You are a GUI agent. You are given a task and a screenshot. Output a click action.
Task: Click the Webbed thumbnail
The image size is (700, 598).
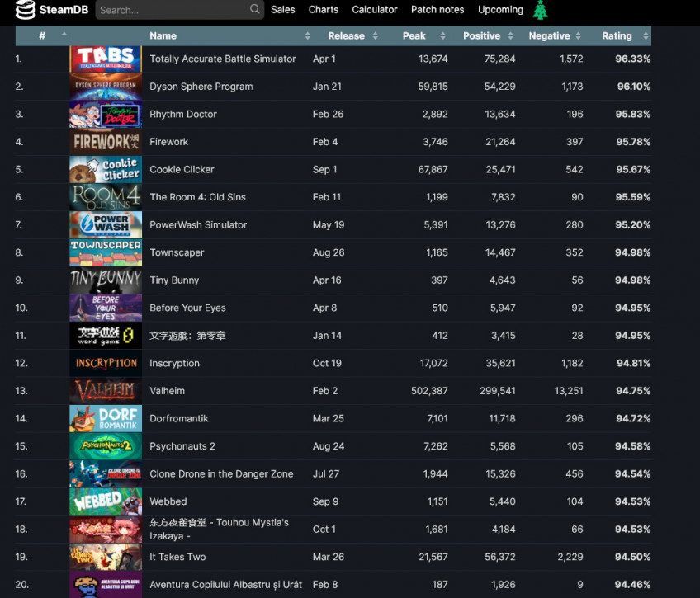(x=106, y=501)
